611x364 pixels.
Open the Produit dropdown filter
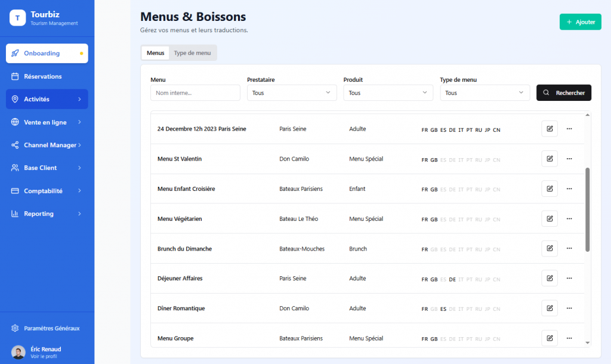click(388, 93)
